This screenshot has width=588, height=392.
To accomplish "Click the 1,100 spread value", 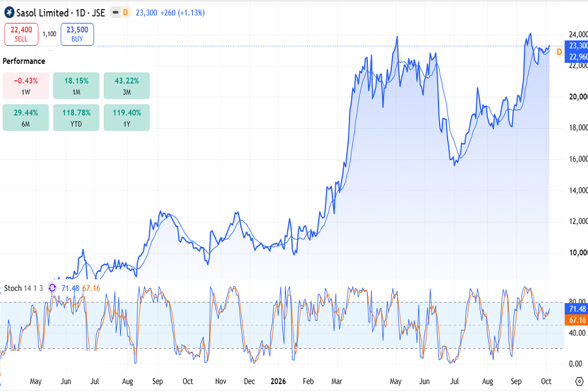I will (x=50, y=34).
